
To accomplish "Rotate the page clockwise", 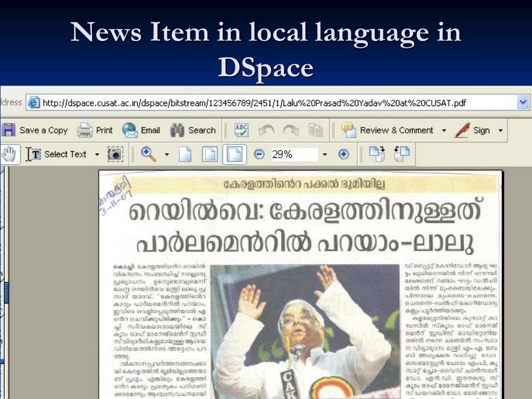I will click(x=377, y=154).
